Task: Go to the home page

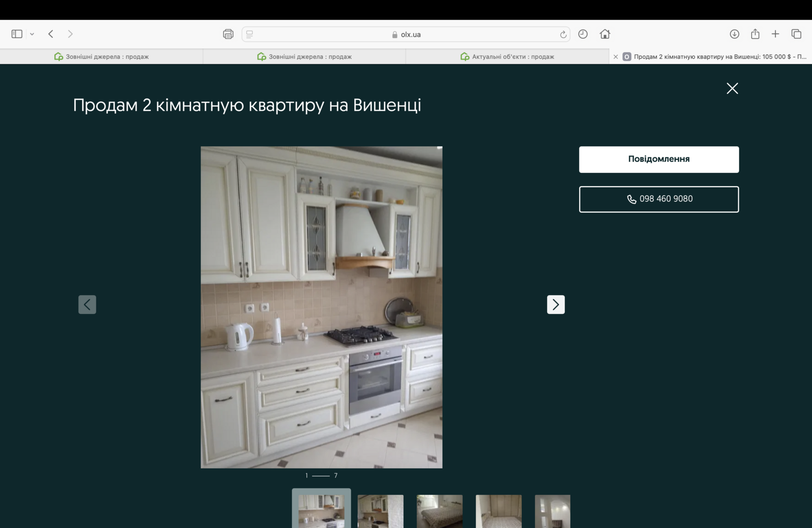Action: coord(604,34)
